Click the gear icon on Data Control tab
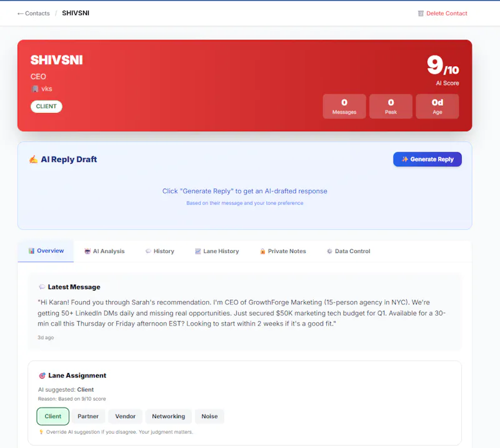Screen dimensions: 500x448 [x=329, y=251]
